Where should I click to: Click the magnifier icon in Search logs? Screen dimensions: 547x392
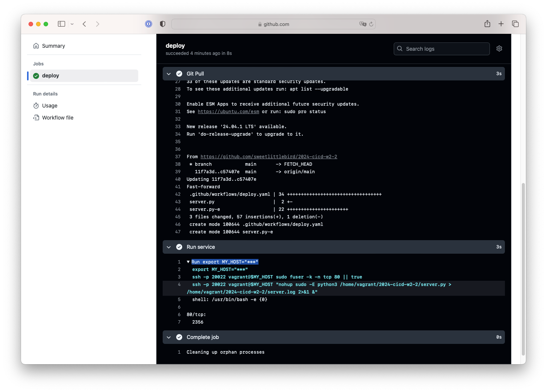[400, 49]
